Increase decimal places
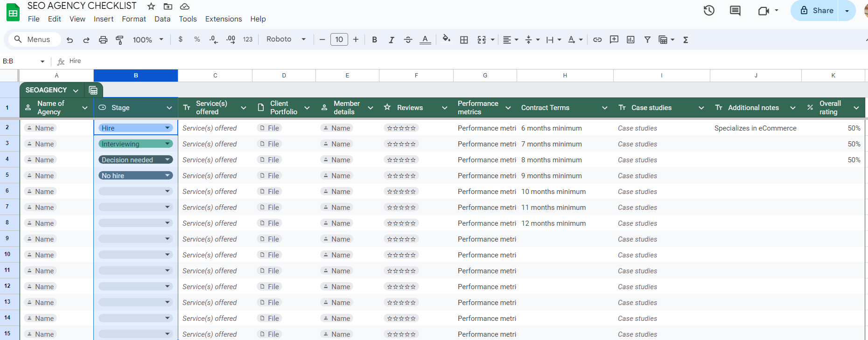Screen dimensions: 868x340 [231, 40]
